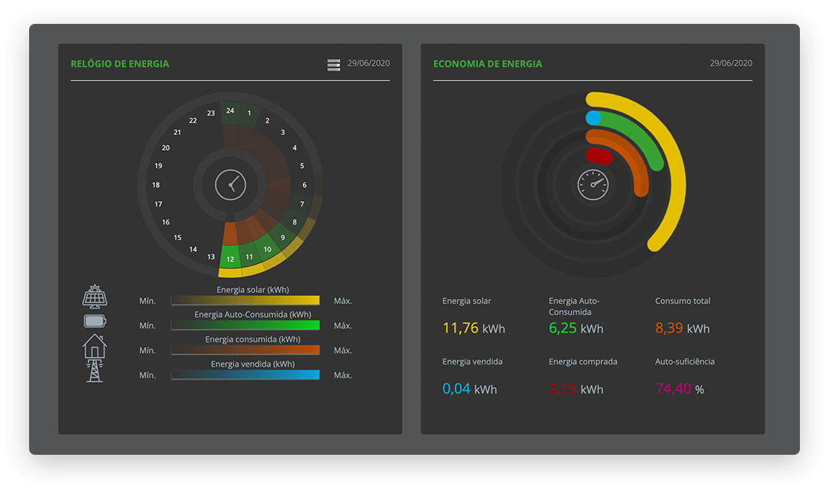Click the power grid tower icon
The height and width of the screenshot is (504, 829).
[95, 371]
